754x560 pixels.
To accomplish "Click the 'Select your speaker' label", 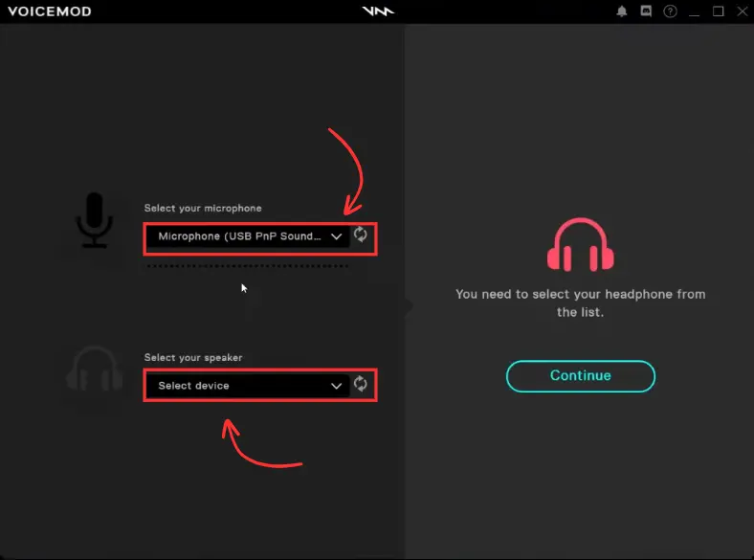I will [193, 357].
